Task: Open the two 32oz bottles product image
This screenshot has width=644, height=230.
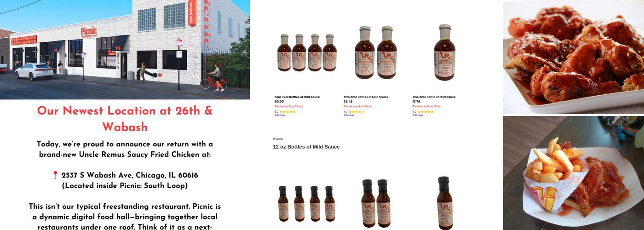Action: click(375, 52)
